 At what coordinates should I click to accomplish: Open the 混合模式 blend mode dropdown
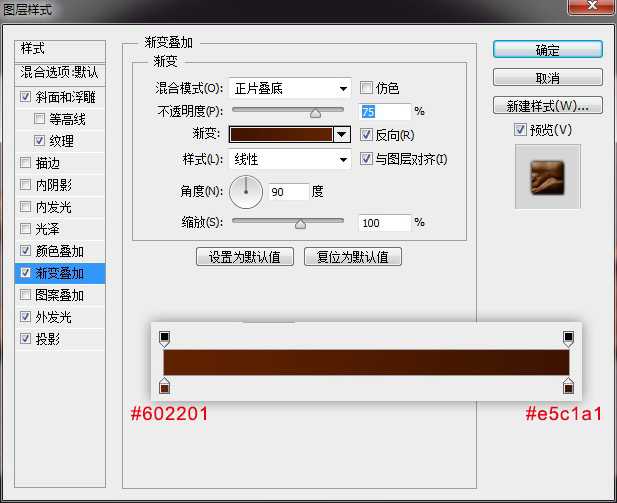290,89
